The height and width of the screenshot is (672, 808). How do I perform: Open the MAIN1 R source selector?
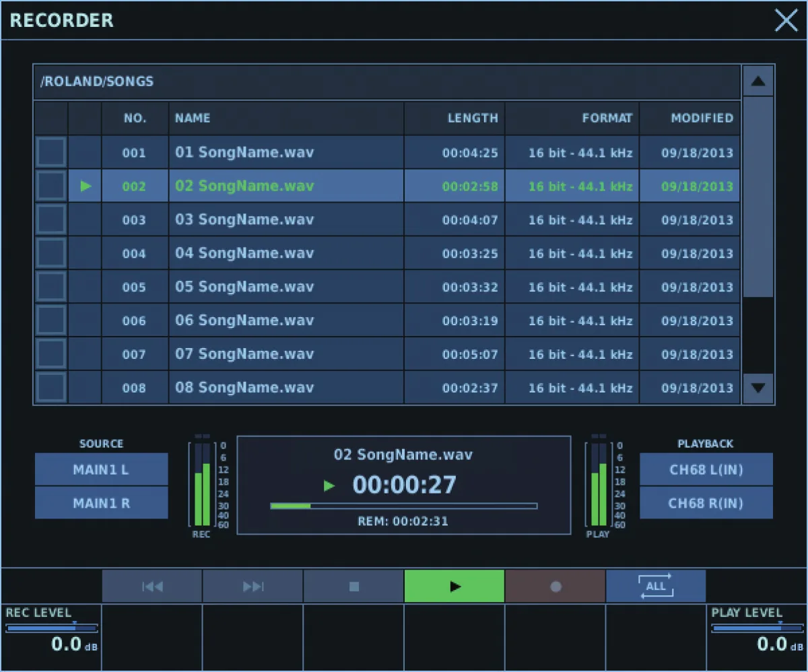(101, 503)
